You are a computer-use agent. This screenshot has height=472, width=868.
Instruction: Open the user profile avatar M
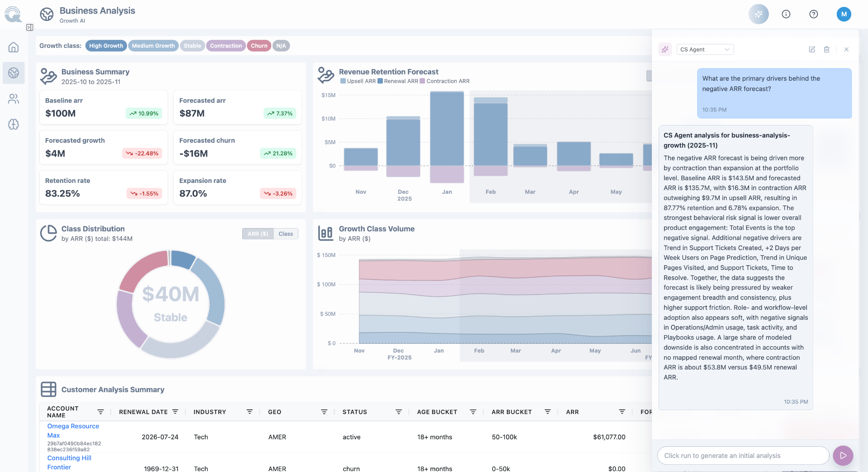pyautogui.click(x=844, y=14)
